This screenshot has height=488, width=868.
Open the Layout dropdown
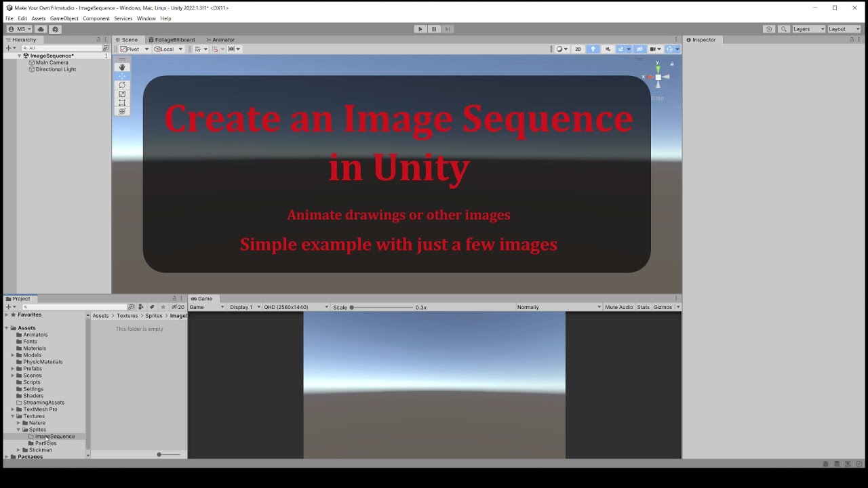[844, 29]
